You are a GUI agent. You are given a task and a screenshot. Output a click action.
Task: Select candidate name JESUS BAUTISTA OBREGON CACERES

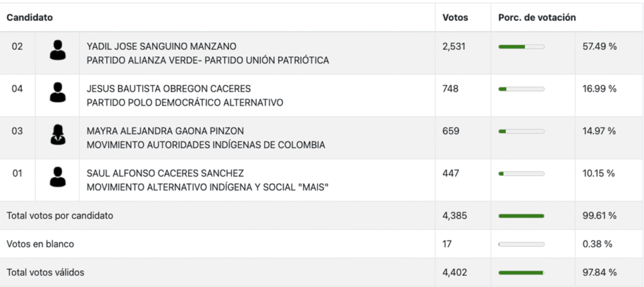[x=169, y=89]
